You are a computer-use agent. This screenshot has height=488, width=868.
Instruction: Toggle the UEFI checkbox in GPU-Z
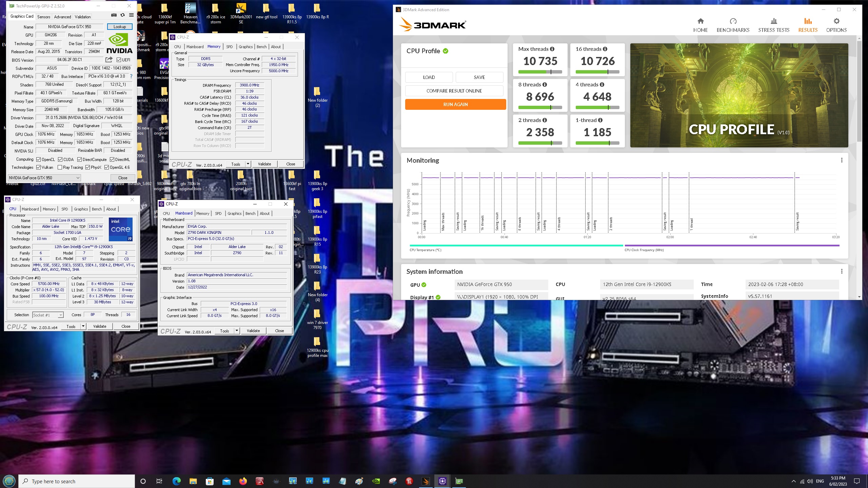point(119,60)
